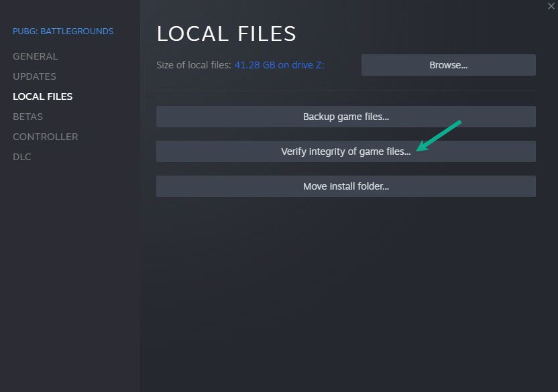Open the Betas section
558x392 pixels.
coord(27,117)
